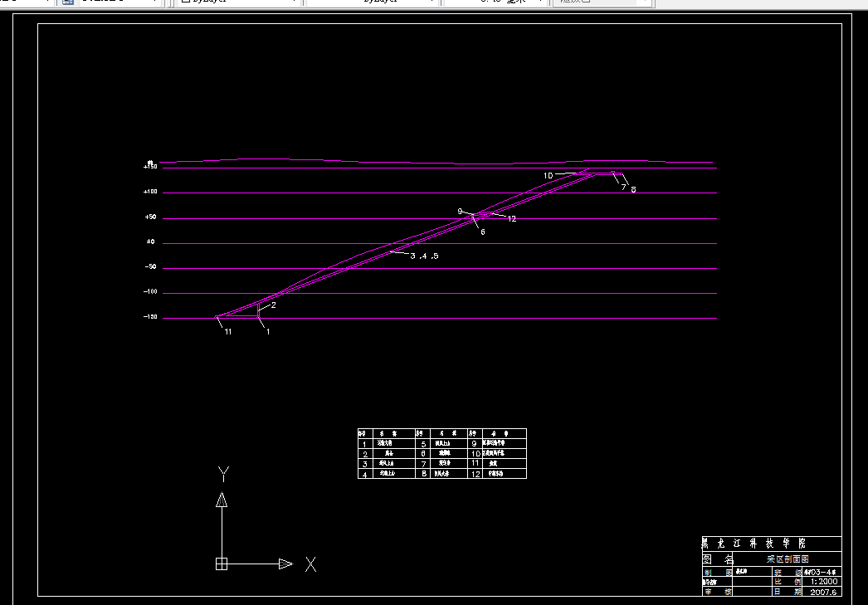
Task: Select the 审核 label in title block
Action: tap(718, 592)
